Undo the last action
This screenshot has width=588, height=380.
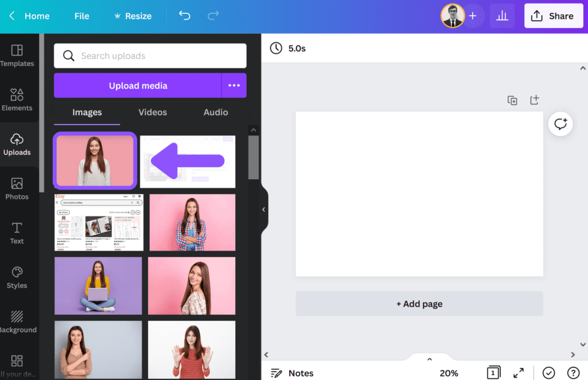(184, 16)
